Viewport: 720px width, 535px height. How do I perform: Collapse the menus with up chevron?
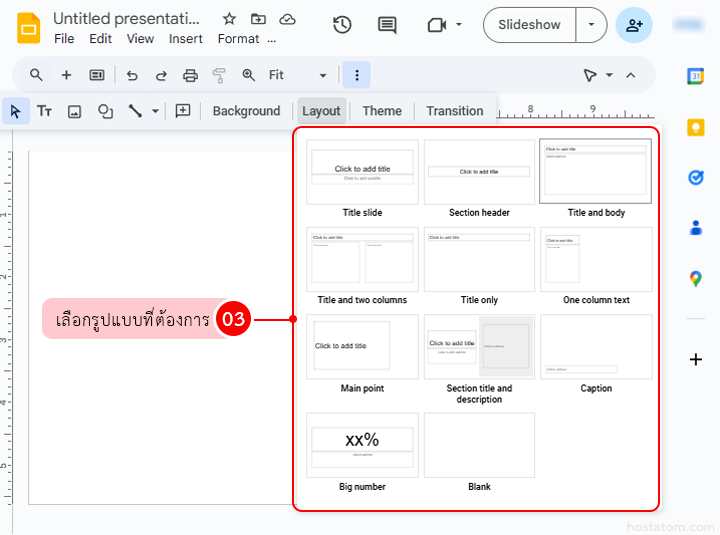[x=630, y=75]
